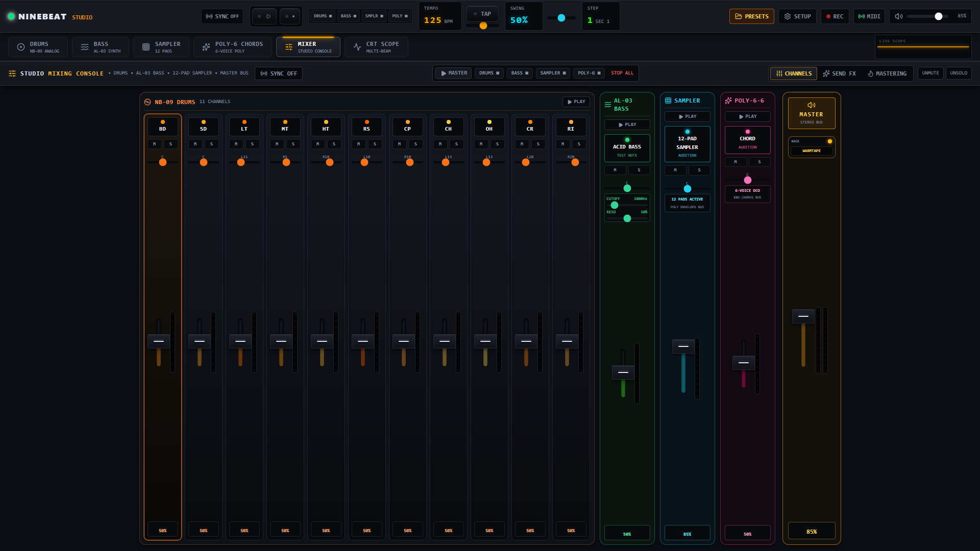Click Stop All

click(x=622, y=73)
